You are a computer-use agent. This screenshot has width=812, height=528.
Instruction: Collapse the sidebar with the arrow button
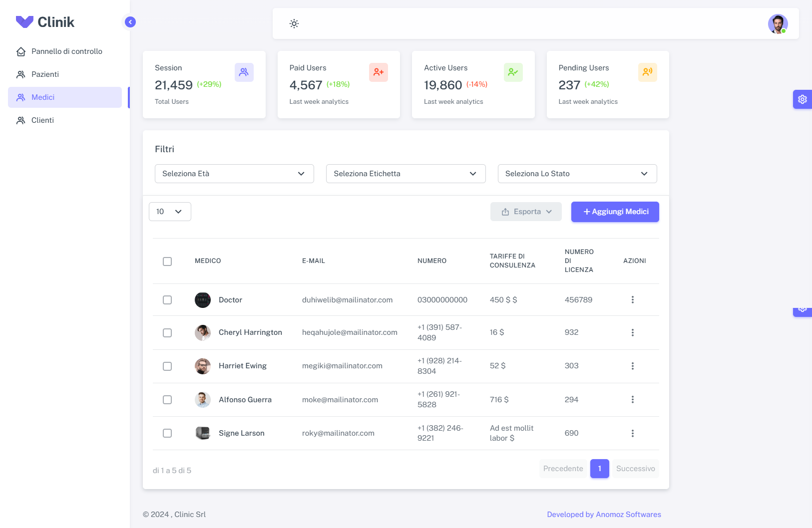[130, 22]
